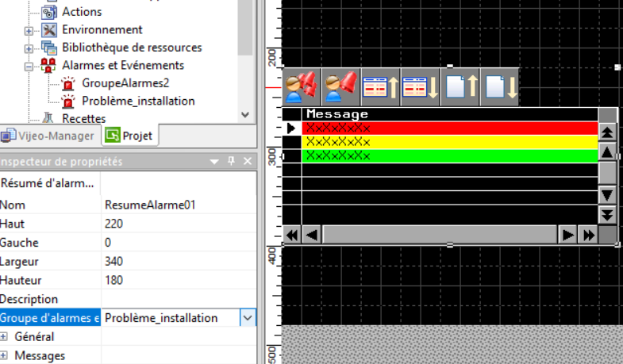This screenshot has height=364, width=623.
Task: Click the Hauteur value 180
Action: [x=179, y=280]
